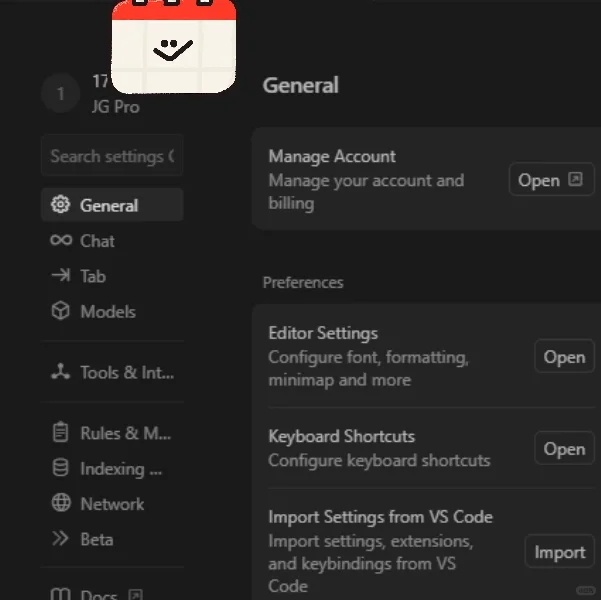601x600 pixels.
Task: Click the Beta double-chevron icon
Action: (60, 539)
